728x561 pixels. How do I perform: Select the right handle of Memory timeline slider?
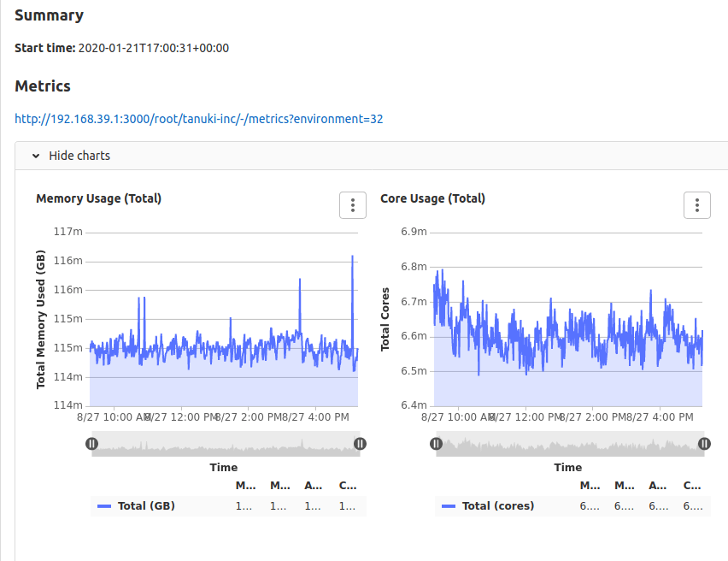pos(360,443)
